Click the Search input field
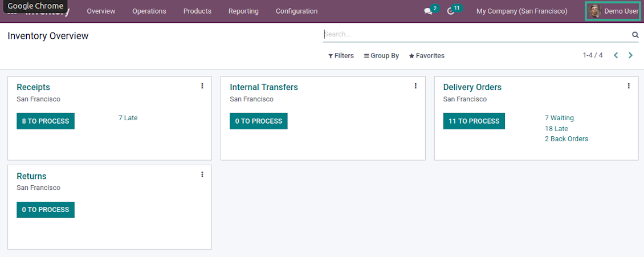Viewport: 644px width, 257px height. (476, 34)
